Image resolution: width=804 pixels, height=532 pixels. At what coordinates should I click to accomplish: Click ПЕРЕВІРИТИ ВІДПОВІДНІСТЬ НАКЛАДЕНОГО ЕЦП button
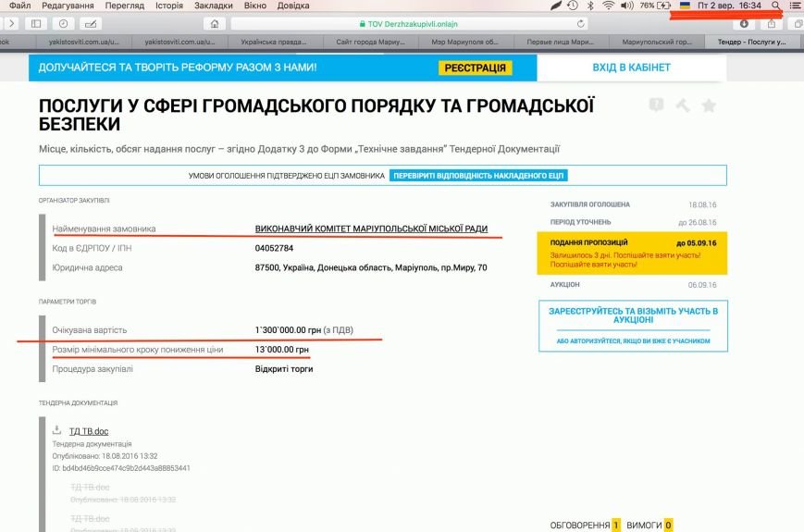pos(478,176)
